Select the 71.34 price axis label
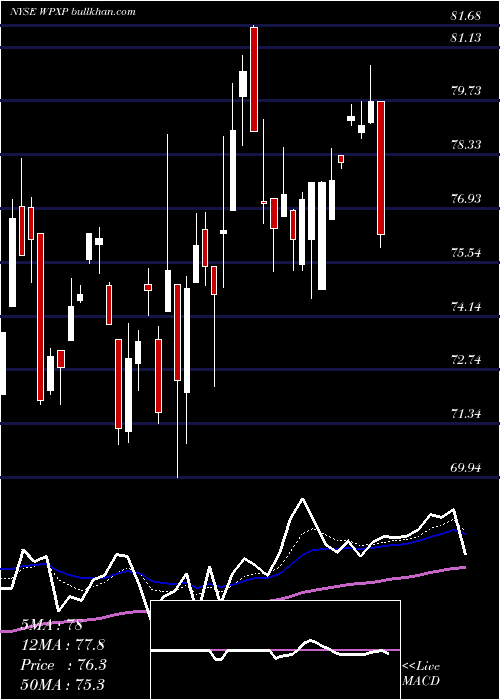Image resolution: width=500 pixels, height=700 pixels. [466, 414]
